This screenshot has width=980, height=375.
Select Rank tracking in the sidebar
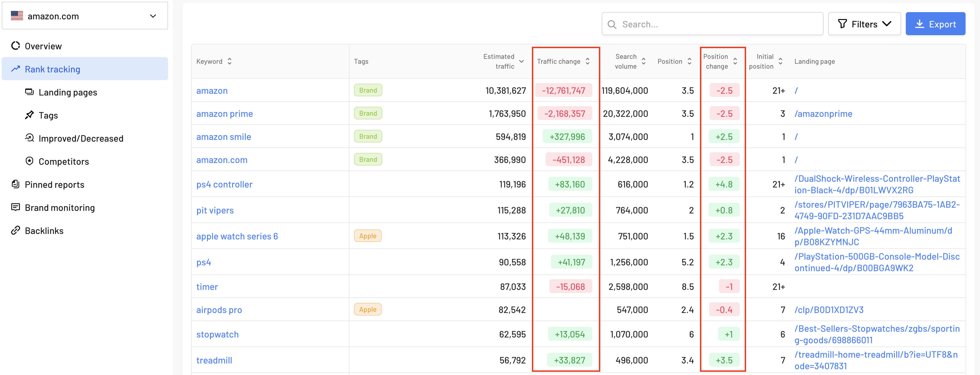[85, 69]
